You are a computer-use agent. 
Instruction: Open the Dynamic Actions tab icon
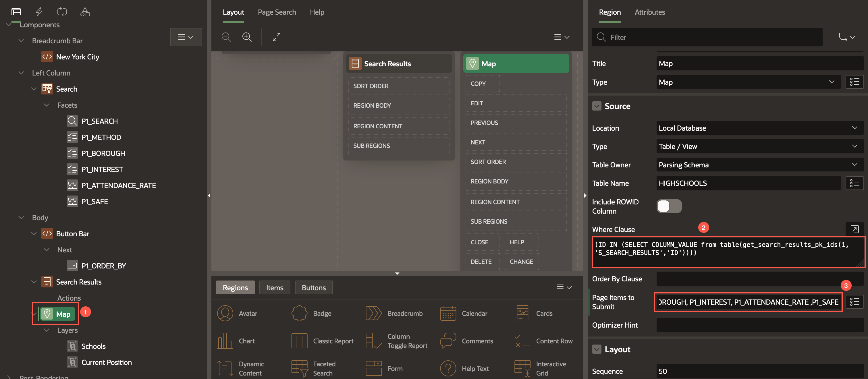[x=39, y=12]
